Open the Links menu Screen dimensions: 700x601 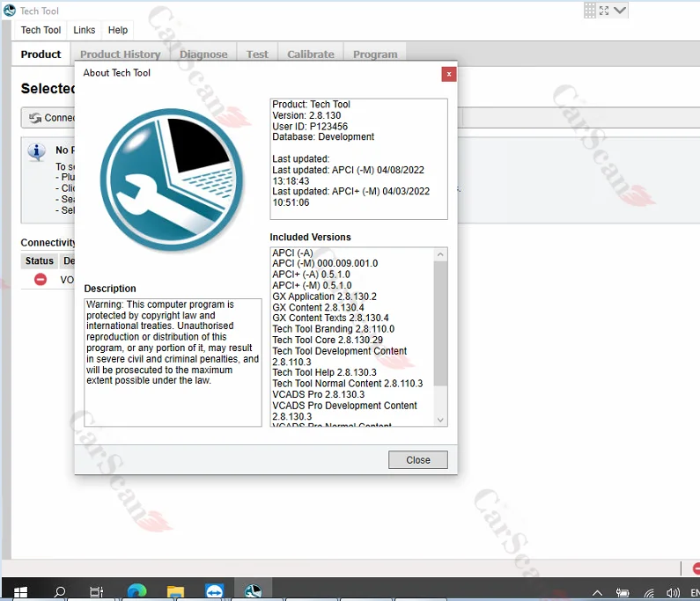(84, 30)
